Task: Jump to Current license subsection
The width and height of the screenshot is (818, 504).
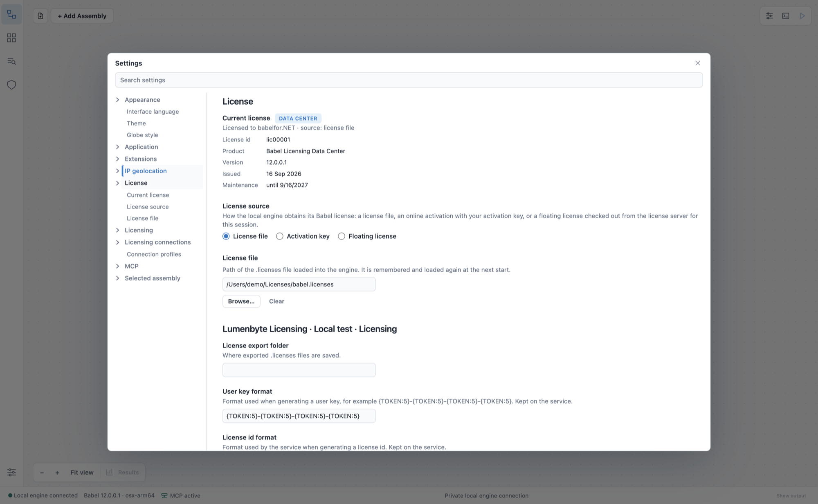Action: [x=148, y=195]
